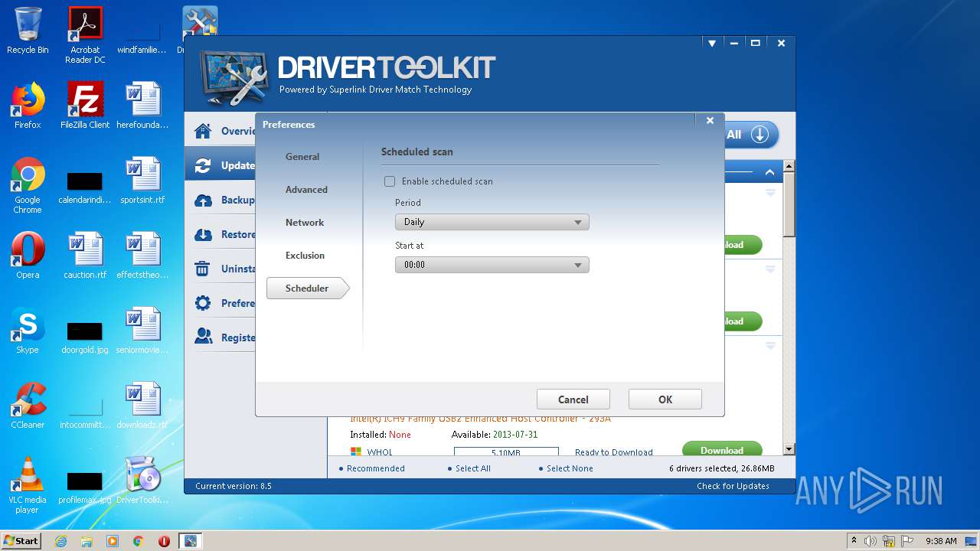
Task: Click Cancel in Preferences dialog
Action: (x=573, y=399)
